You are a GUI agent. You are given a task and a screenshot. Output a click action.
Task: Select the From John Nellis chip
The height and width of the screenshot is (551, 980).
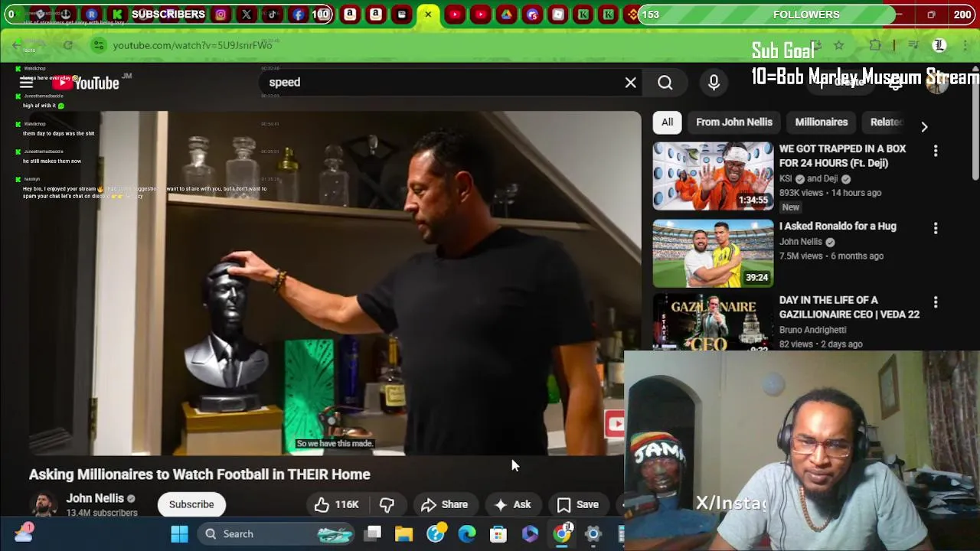[733, 122]
